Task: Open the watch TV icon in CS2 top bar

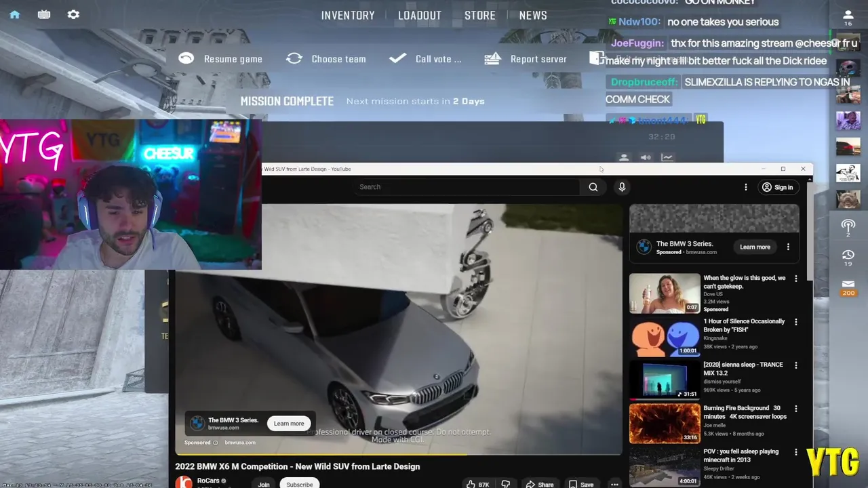Action: (44, 14)
